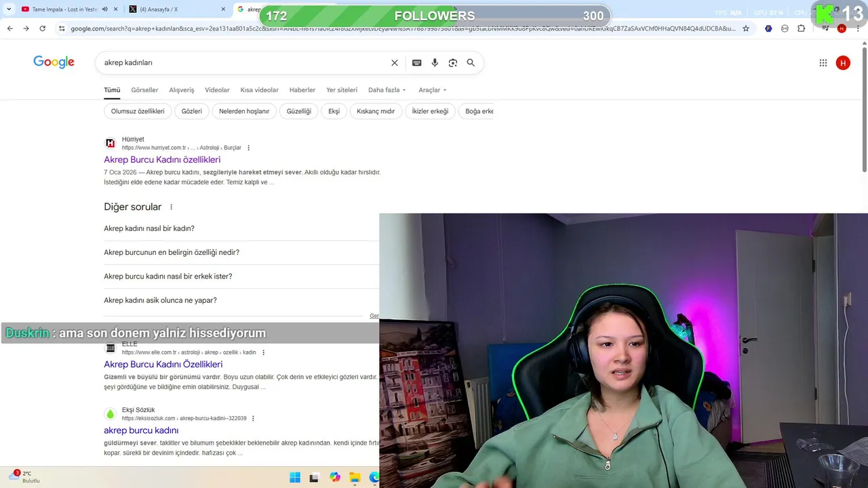Open the ELLE Akrep Burcu Kadını Özellikleri link
The width and height of the screenshot is (868, 488).
pos(163,365)
